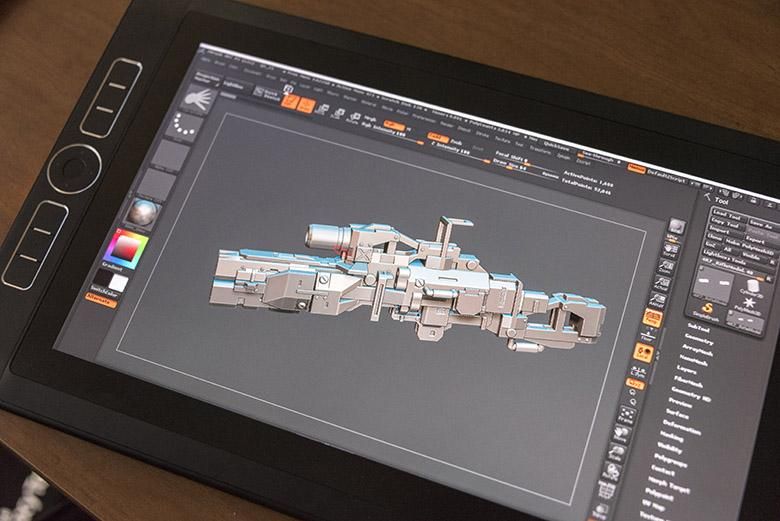Open the Texture menu
Image resolution: width=780 pixels, height=521 pixels.
[x=502, y=139]
